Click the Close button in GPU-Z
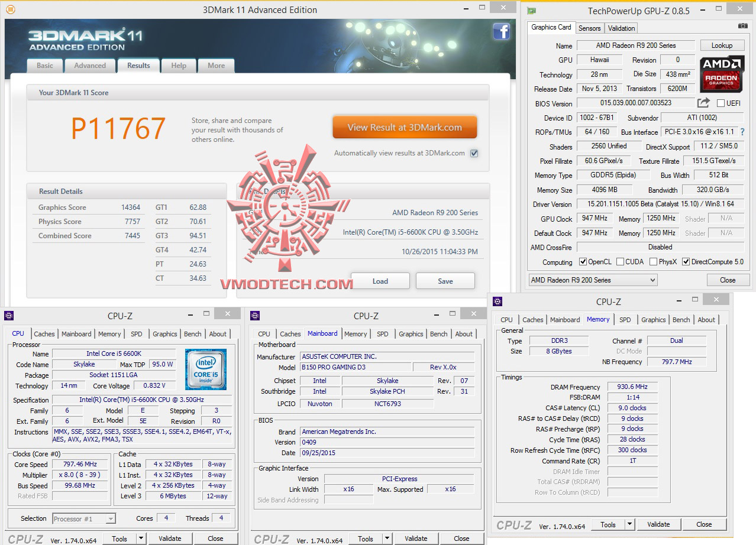Image resolution: width=756 pixels, height=545 pixels. click(x=728, y=280)
